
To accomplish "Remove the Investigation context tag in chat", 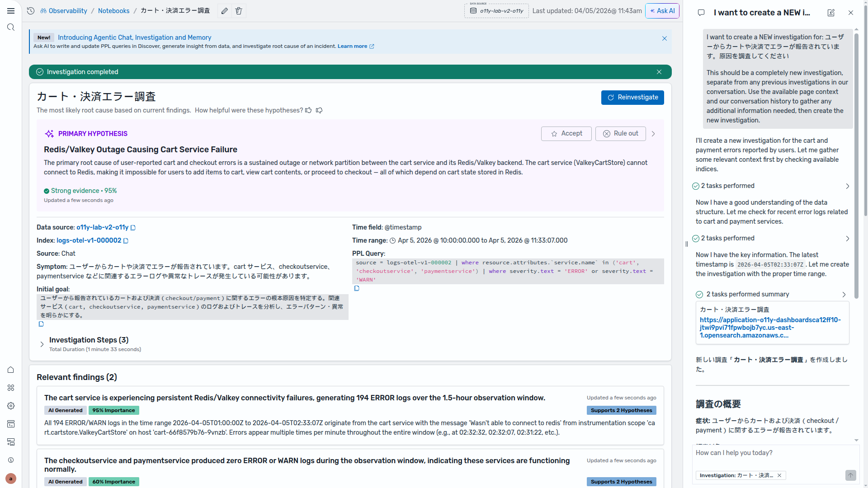I will [x=779, y=475].
